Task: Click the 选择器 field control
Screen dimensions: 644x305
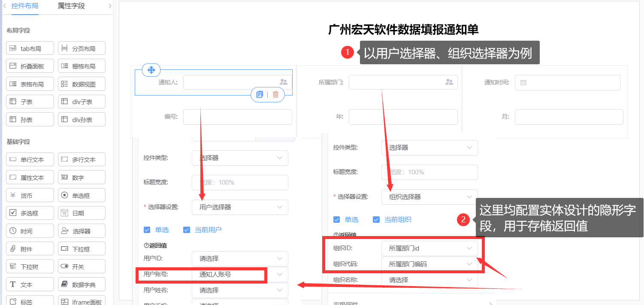Action: [82, 231]
